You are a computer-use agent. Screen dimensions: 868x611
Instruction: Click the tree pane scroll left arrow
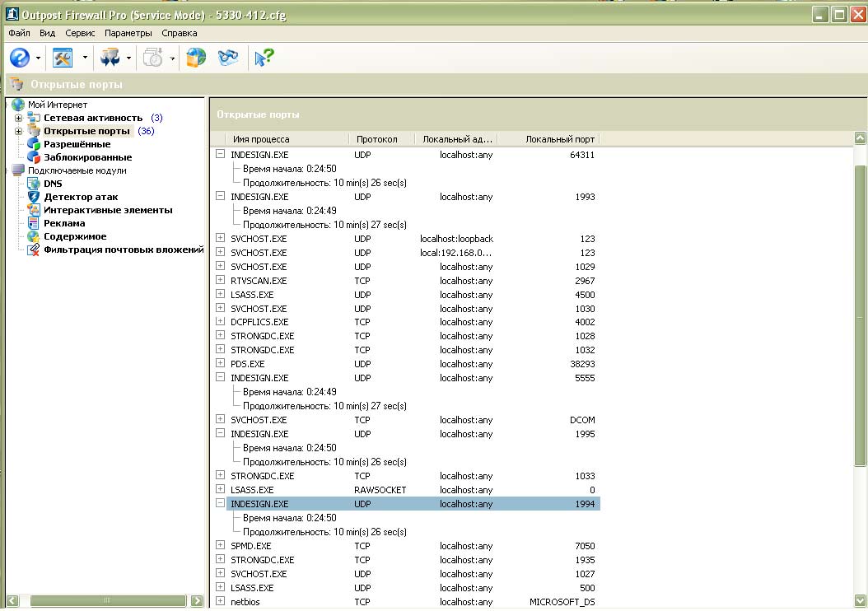[12, 600]
